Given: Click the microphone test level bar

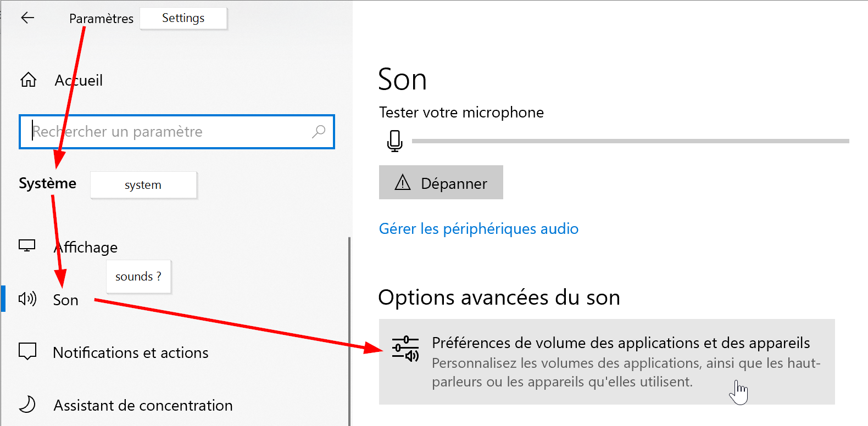Looking at the screenshot, I should pos(630,141).
